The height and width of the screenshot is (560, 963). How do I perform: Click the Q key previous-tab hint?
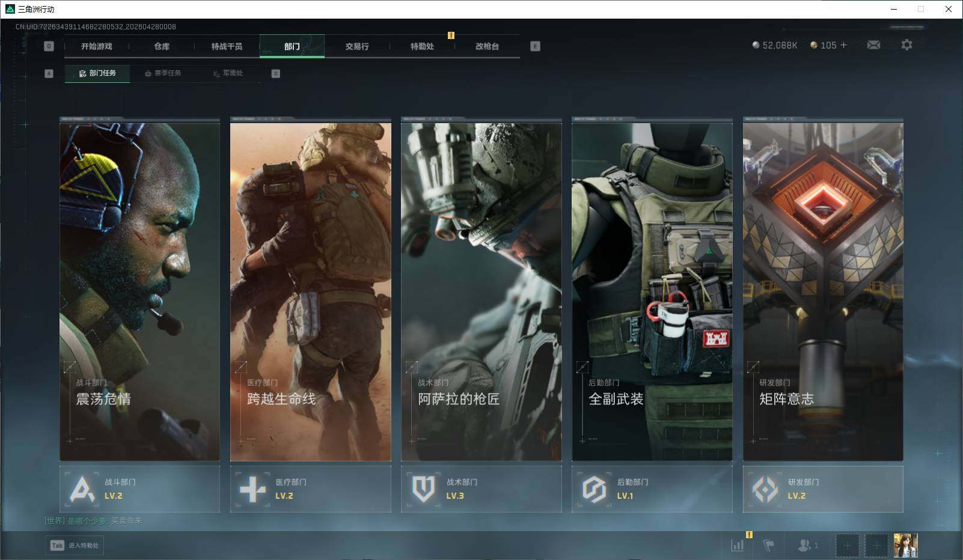pyautogui.click(x=49, y=46)
